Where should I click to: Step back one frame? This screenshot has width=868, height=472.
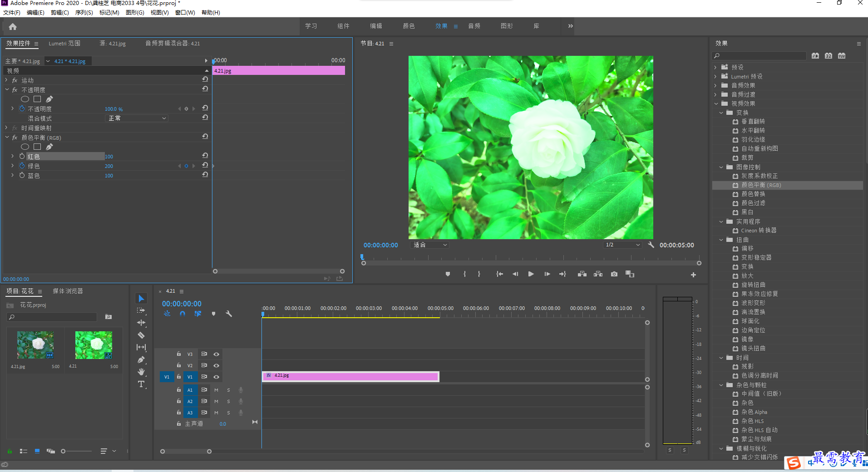coord(515,274)
